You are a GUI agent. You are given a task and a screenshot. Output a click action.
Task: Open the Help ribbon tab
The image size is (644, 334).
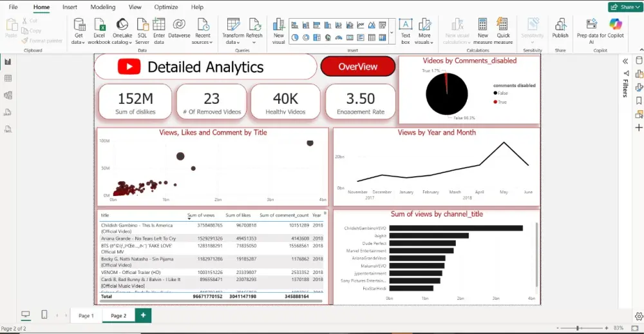(197, 7)
